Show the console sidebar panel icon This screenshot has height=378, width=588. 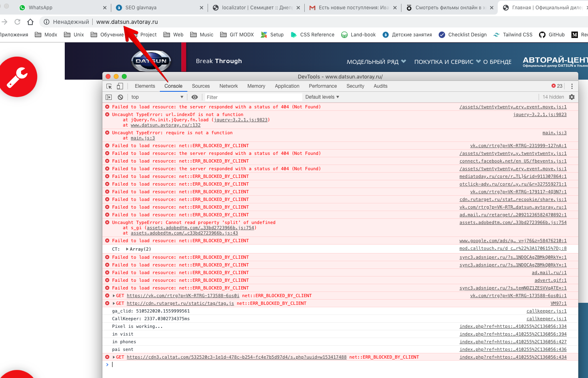pyautogui.click(x=108, y=97)
